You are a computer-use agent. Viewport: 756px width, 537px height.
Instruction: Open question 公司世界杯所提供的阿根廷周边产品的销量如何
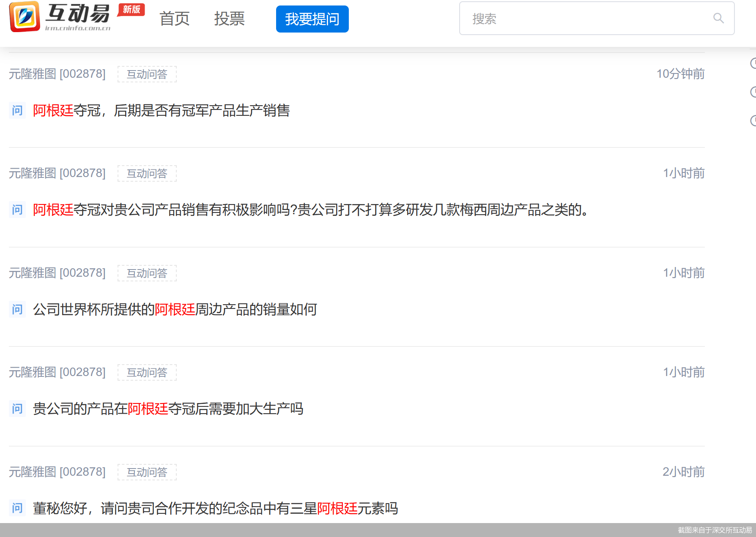coord(175,310)
